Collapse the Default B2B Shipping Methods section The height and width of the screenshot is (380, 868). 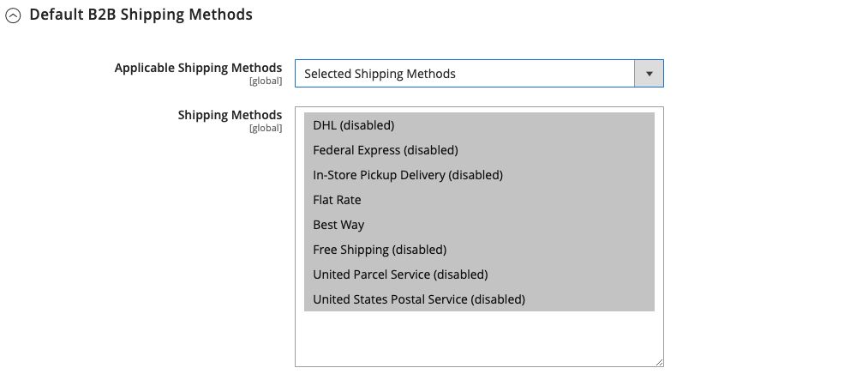(x=13, y=15)
